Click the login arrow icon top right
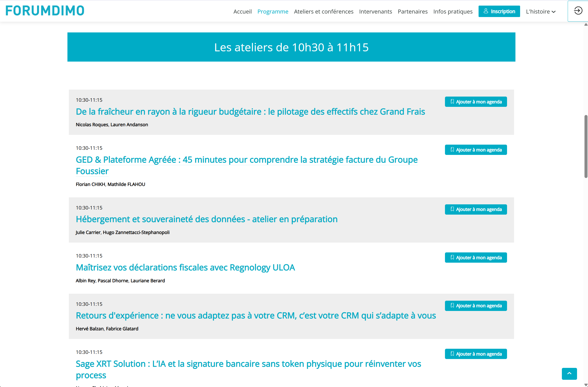Image resolution: width=588 pixels, height=387 pixels. pos(578,11)
